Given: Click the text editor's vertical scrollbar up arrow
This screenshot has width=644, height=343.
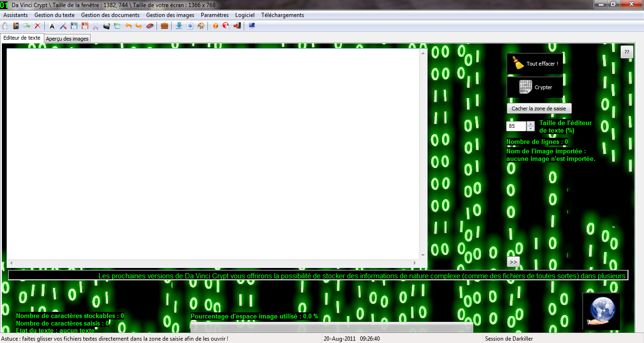Looking at the screenshot, I should pos(423,52).
